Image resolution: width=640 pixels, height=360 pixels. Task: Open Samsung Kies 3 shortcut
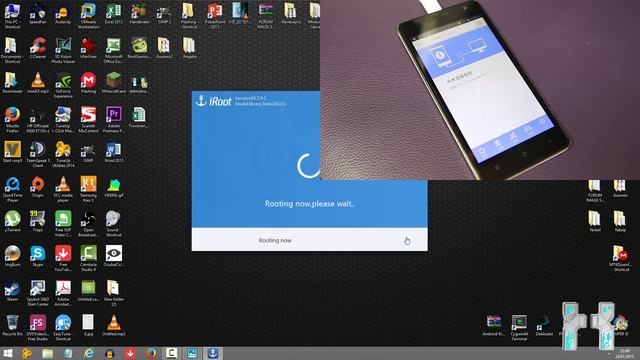tap(88, 190)
